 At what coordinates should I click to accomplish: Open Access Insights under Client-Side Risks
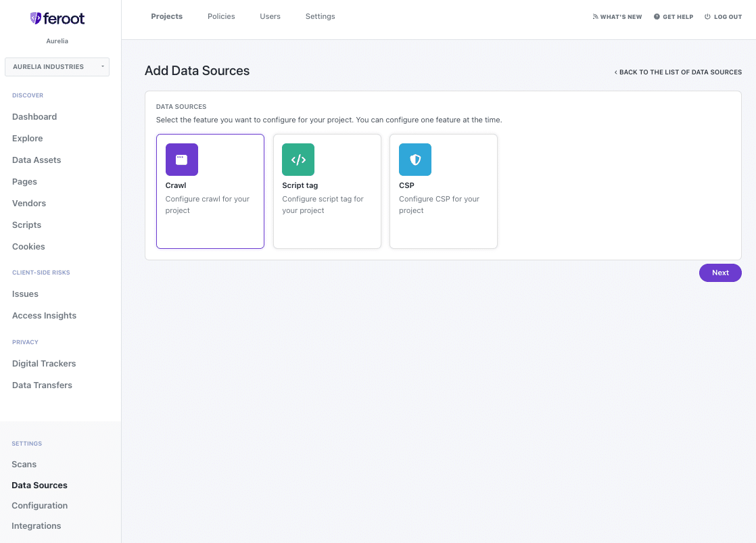tap(44, 315)
